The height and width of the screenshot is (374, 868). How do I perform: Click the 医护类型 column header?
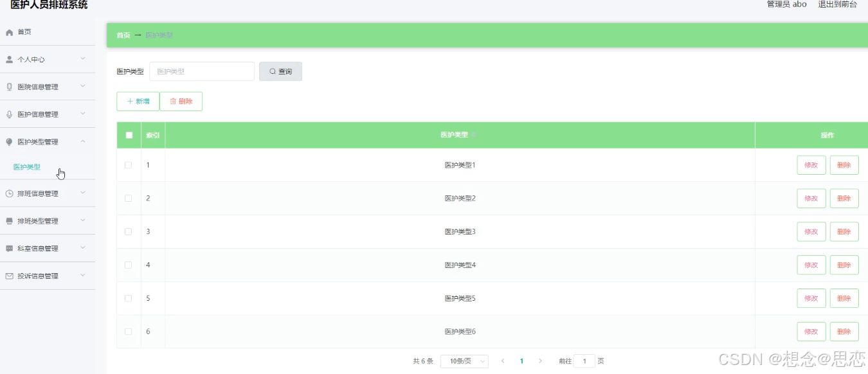[x=460, y=135]
